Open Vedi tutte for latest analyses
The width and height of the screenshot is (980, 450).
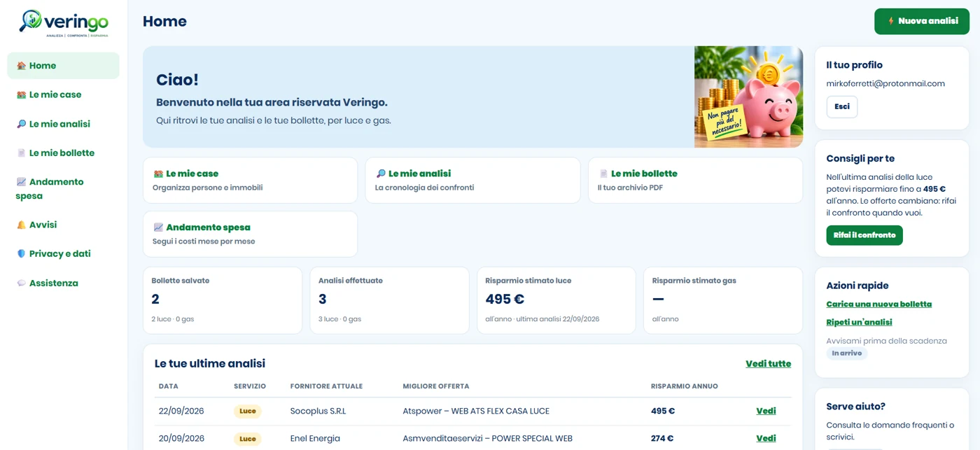(768, 364)
